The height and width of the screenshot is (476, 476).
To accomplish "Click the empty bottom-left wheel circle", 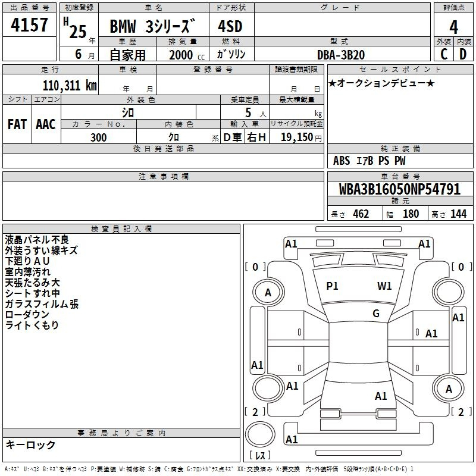I will tap(268, 389).
